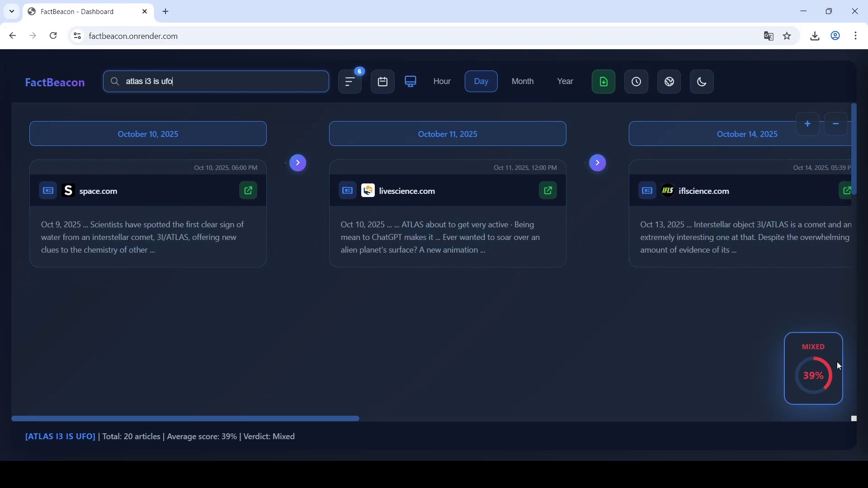The height and width of the screenshot is (488, 868).
Task: Open external link for space.com article
Action: (248, 191)
